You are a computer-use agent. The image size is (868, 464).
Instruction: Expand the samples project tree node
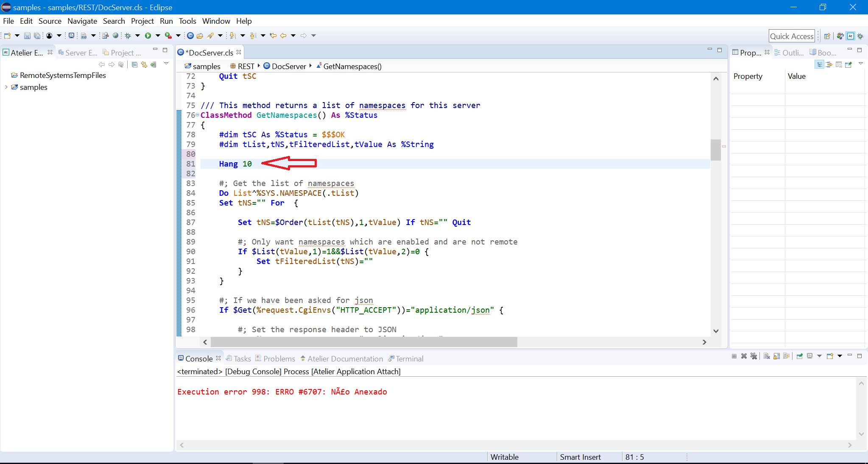click(x=6, y=87)
